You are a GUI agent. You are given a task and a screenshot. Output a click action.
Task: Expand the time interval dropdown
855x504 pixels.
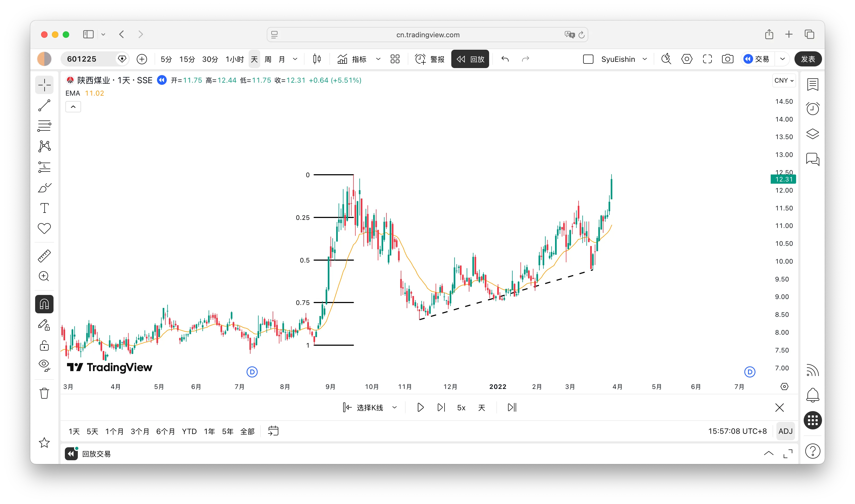pyautogui.click(x=295, y=59)
